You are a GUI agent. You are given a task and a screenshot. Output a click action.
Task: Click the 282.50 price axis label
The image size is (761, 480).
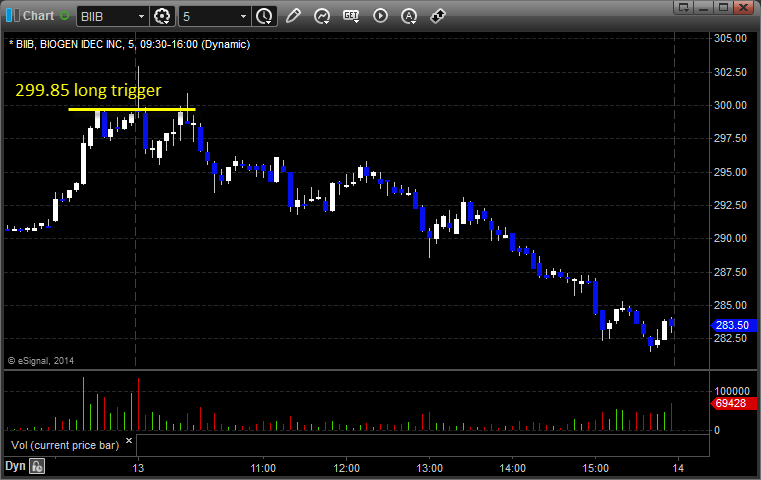730,338
